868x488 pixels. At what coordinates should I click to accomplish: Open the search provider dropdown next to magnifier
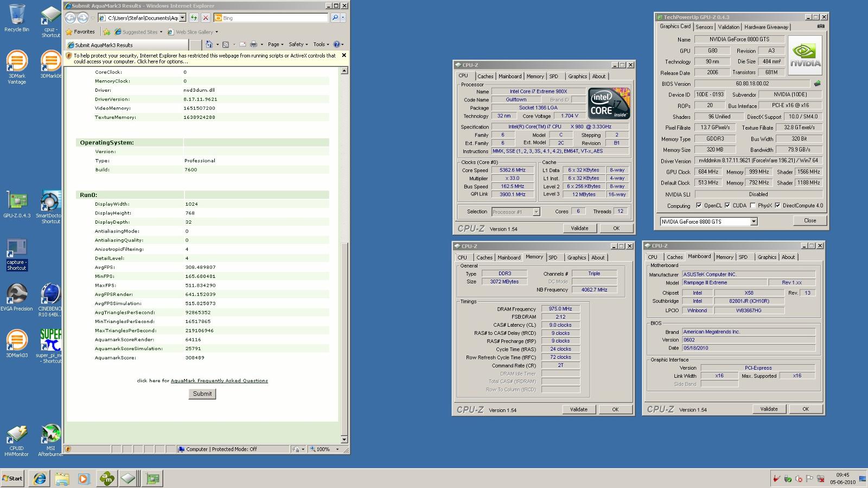[343, 18]
